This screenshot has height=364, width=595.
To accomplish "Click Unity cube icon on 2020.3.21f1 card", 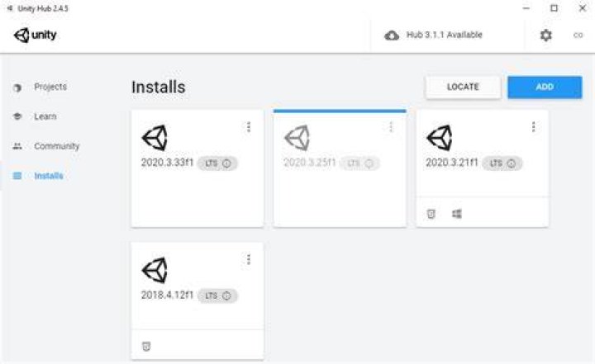I will click(440, 138).
